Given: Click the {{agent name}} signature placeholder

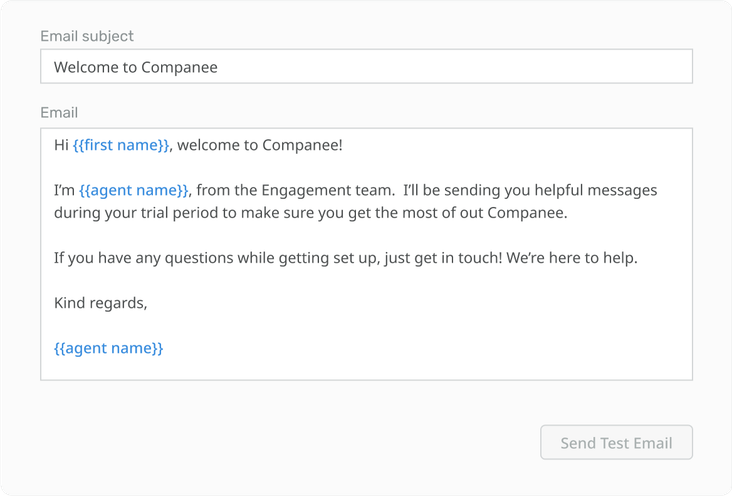Looking at the screenshot, I should coord(108,348).
